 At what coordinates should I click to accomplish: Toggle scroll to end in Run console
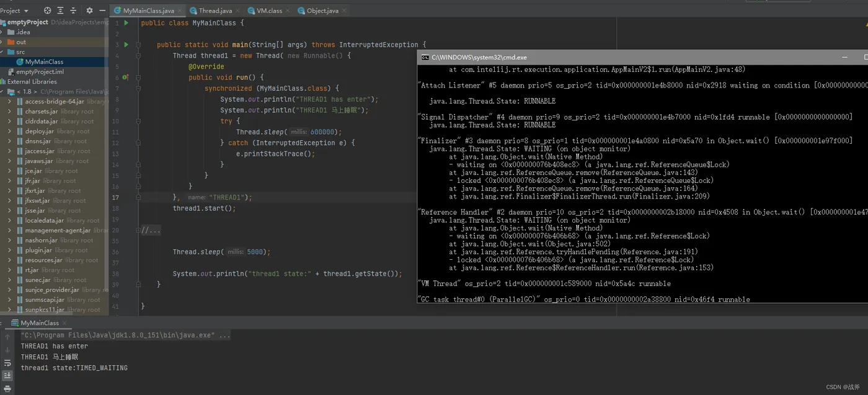tap(7, 375)
